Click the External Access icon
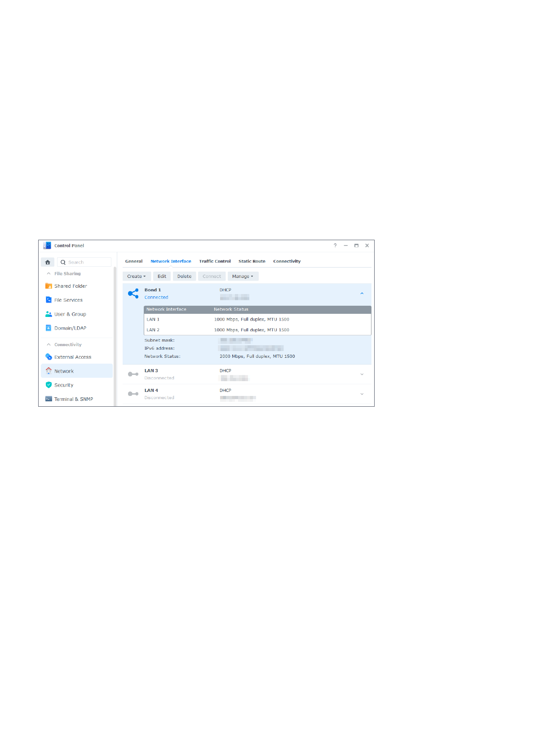 coord(49,357)
